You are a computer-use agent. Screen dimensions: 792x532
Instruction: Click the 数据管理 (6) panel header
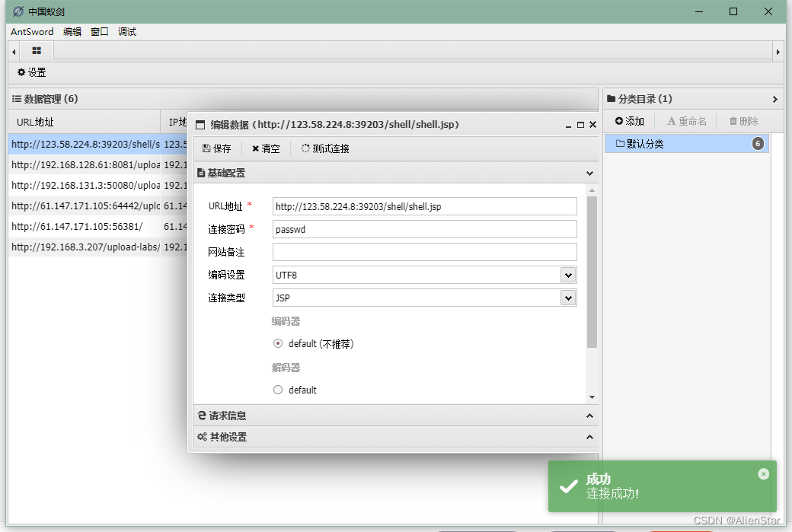[303, 99]
